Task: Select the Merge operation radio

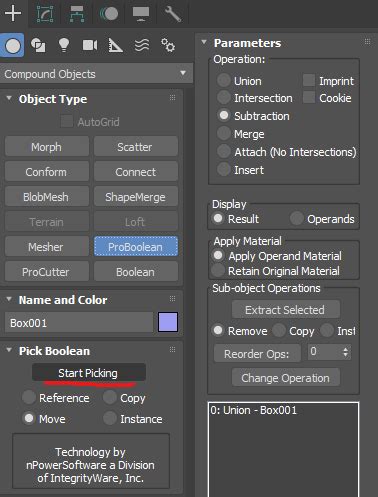Action: pos(224,133)
